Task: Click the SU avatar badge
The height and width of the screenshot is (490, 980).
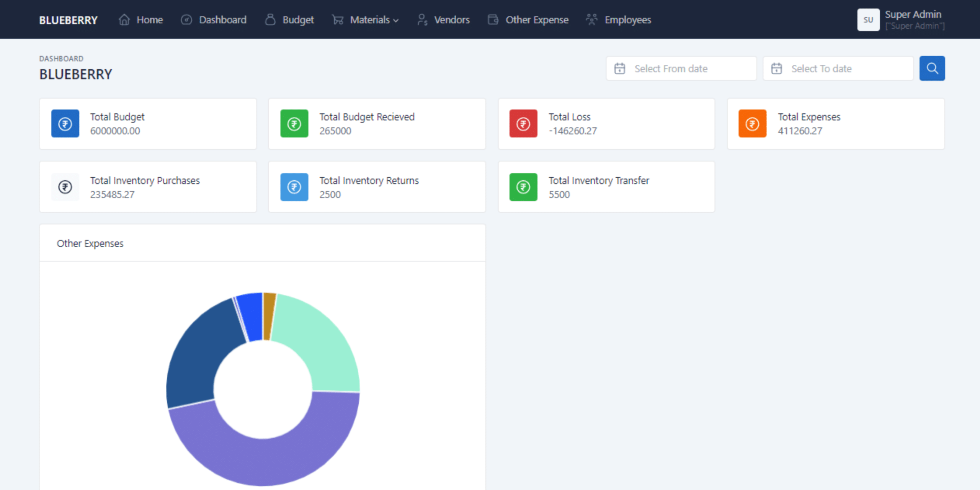Action: (869, 20)
